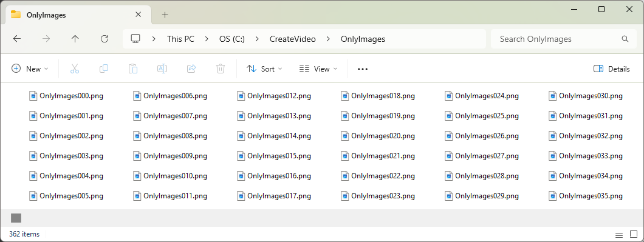Screen dimensions: 644x242
Task: Click the horizontal scrollbar thumb
Action: click(16, 218)
